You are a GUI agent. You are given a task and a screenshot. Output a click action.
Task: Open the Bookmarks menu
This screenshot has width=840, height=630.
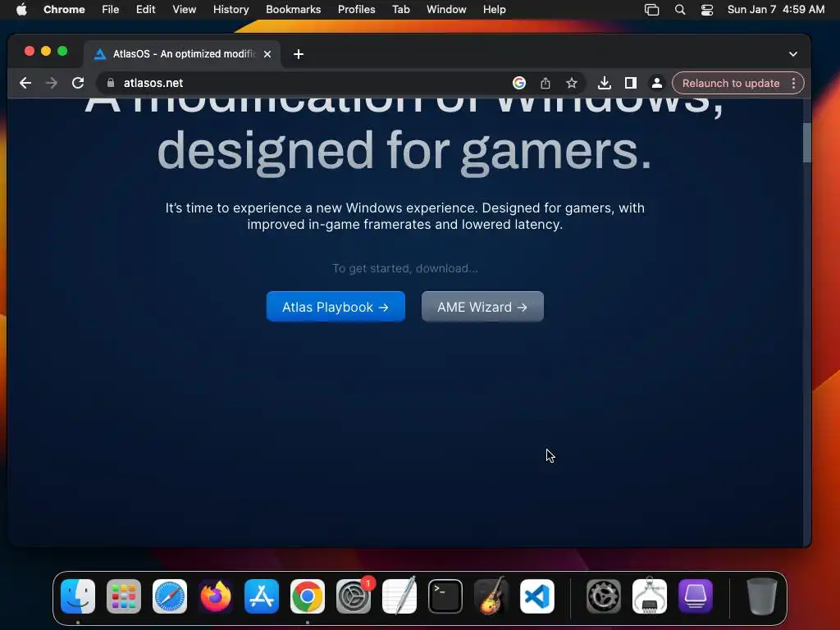293,9
